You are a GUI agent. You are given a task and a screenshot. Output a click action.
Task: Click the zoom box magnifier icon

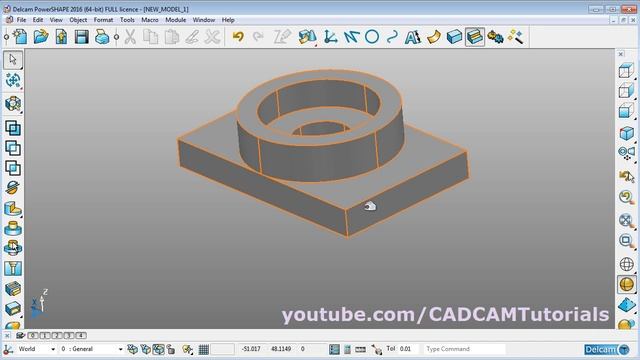click(626, 241)
